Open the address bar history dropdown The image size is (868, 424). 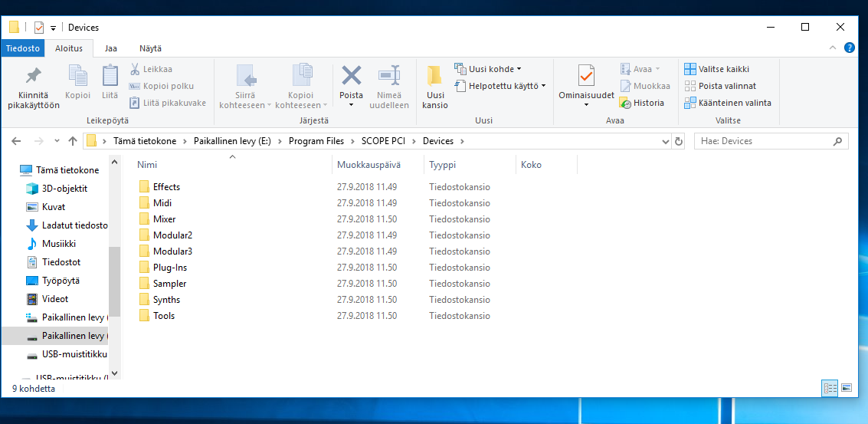tap(665, 141)
